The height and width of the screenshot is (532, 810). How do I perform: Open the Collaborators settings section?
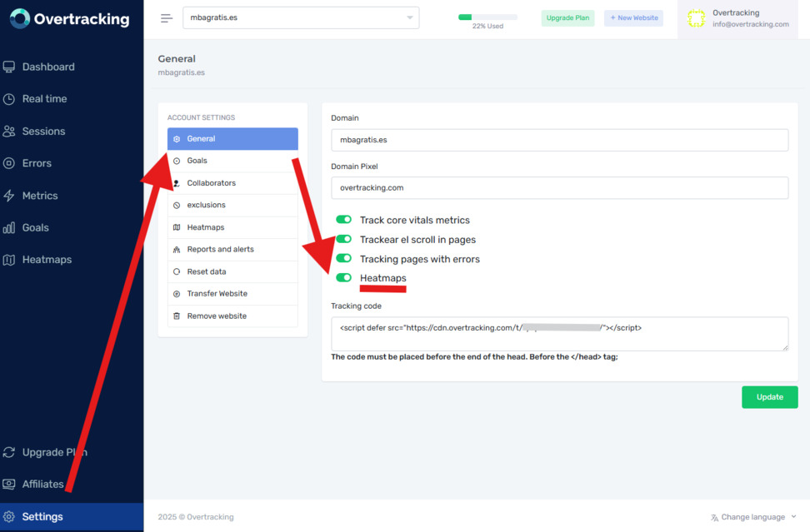click(x=232, y=183)
